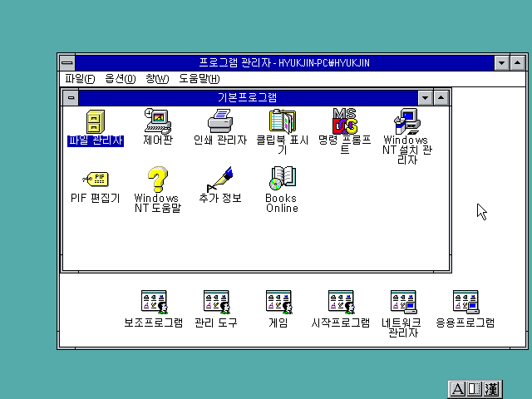The image size is (532, 399).
Task: Minimize the 기본프로그램 group window
Action: point(425,98)
